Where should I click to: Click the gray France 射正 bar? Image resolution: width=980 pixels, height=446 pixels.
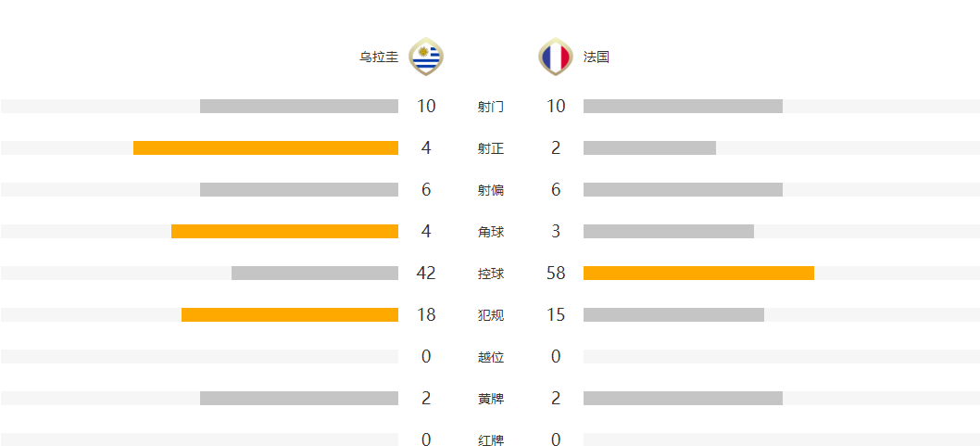tap(649, 147)
